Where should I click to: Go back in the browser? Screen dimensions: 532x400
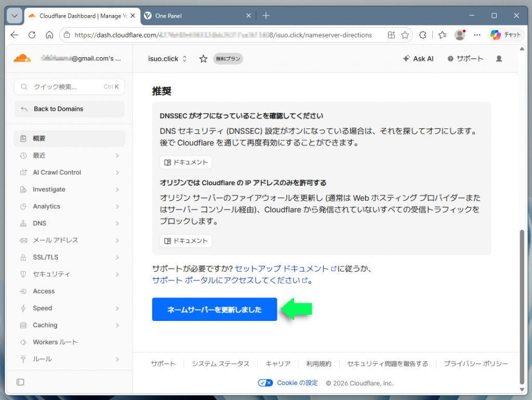[x=15, y=35]
